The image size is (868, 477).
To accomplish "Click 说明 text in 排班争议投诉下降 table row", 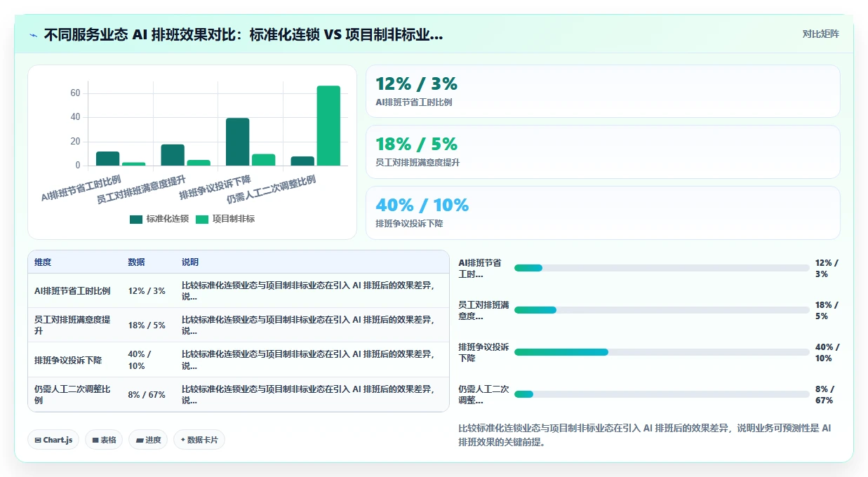I will 308,361.
